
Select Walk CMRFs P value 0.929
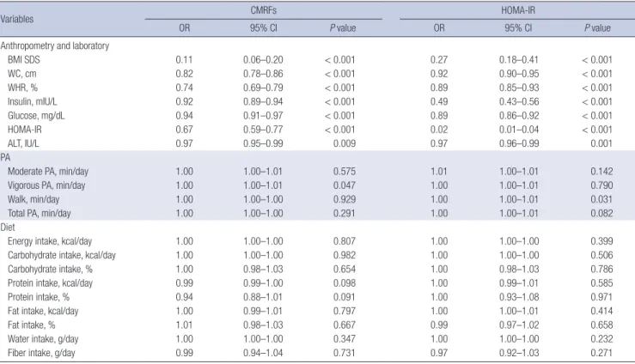tap(345, 199)
